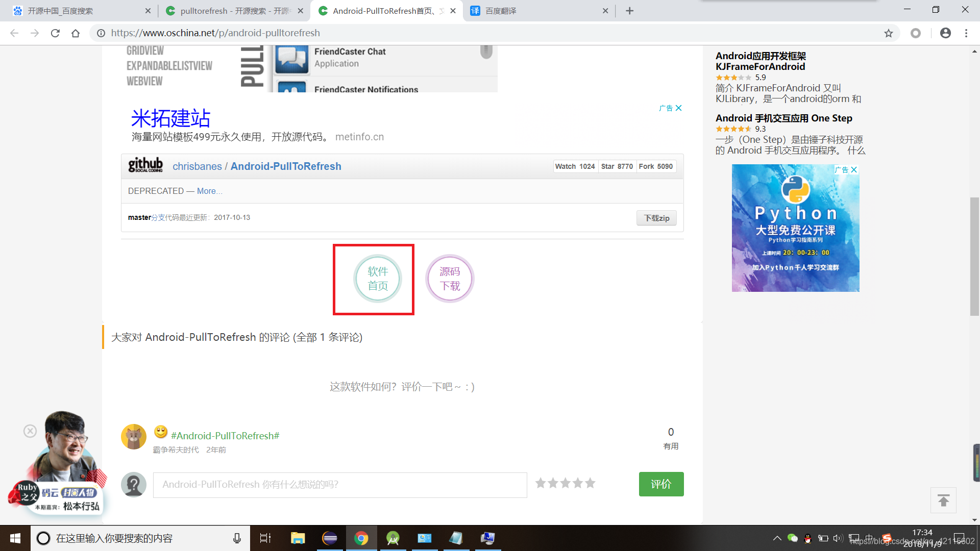This screenshot has height=551, width=980.
Task: Open the Python 公开课 advertisement
Action: (795, 228)
